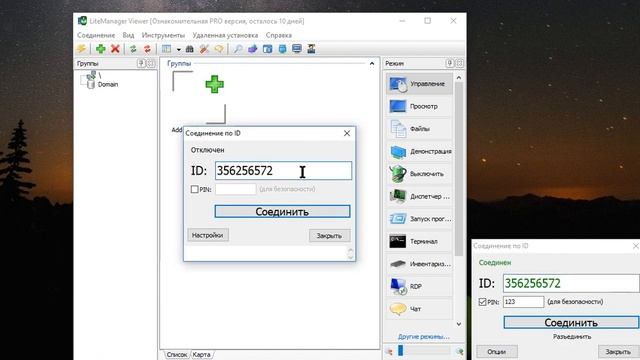
Task: Click the blue window toolbar icon
Action: pos(267,49)
